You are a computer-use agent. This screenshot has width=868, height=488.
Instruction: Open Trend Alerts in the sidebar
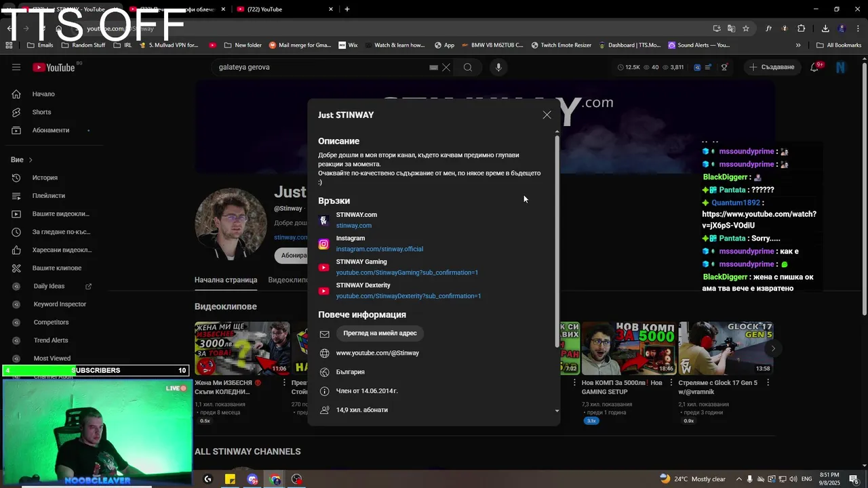click(52, 340)
